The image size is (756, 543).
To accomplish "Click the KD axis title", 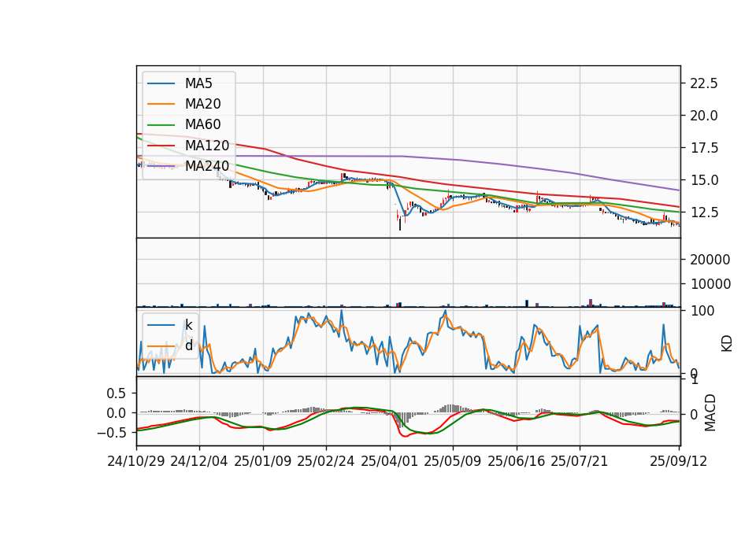I will (727, 343).
